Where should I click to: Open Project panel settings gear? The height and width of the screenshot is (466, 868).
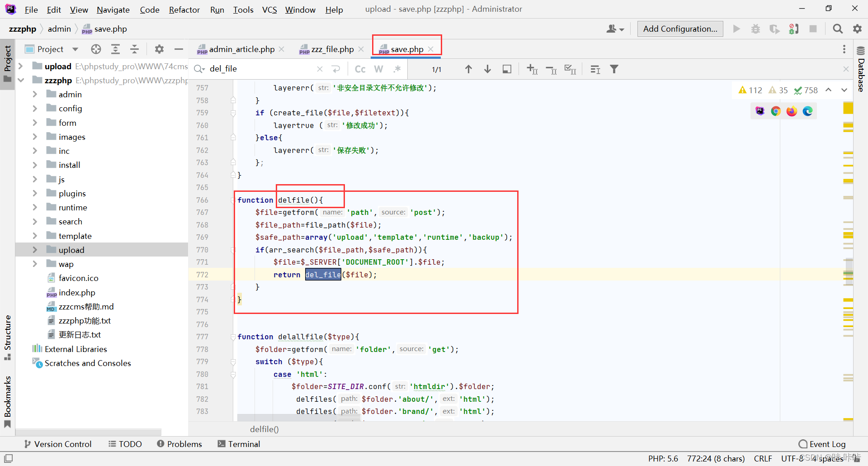tap(159, 49)
